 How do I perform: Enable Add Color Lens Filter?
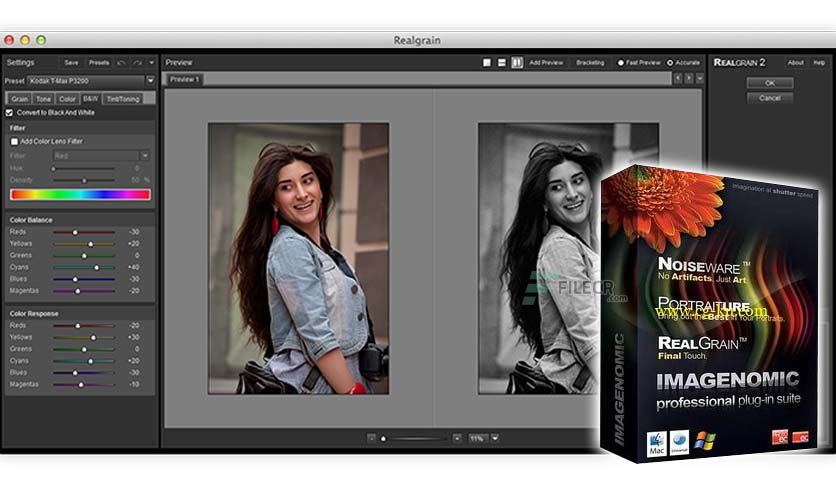click(14, 141)
